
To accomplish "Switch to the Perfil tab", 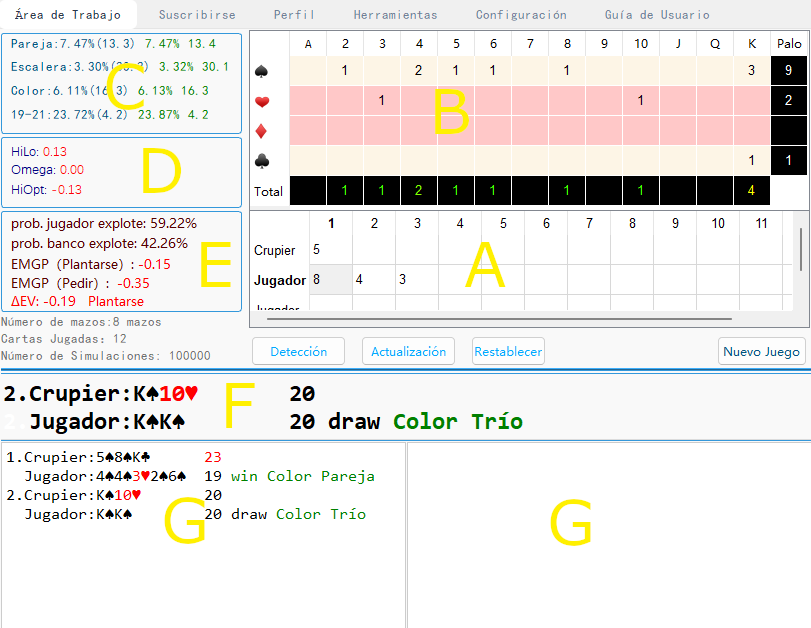I will 295,15.
